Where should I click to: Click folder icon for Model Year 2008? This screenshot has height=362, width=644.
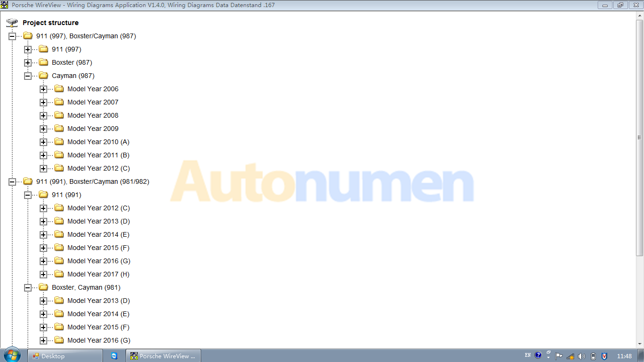click(59, 115)
